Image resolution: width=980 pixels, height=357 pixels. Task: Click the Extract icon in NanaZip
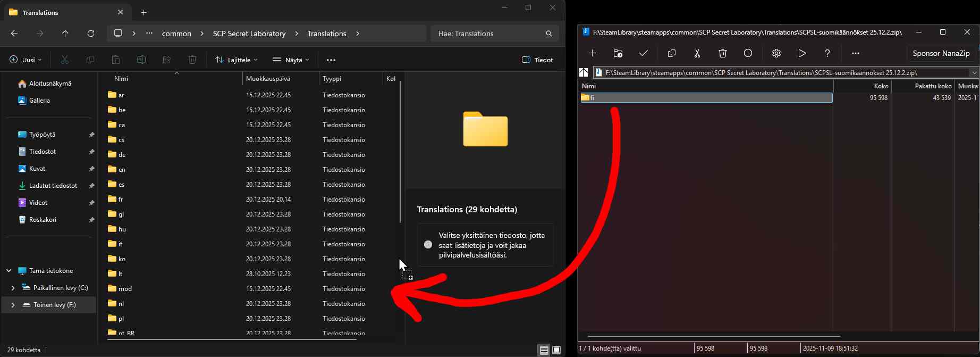coord(618,53)
